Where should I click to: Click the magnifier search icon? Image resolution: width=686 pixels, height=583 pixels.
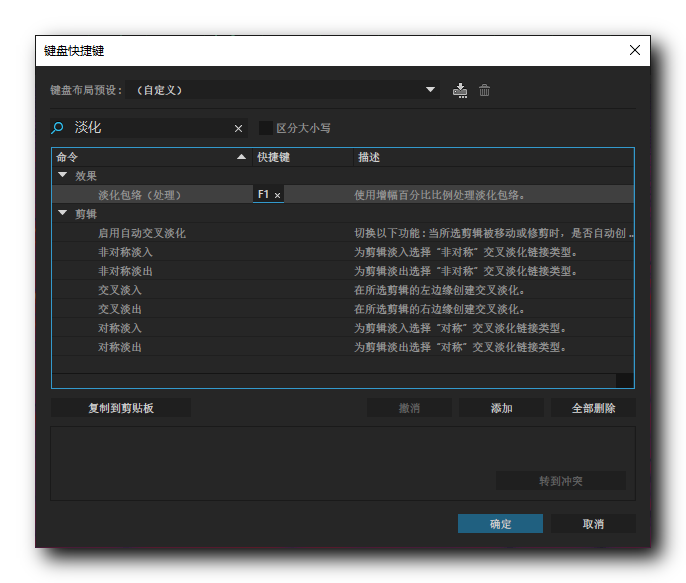[x=57, y=128]
